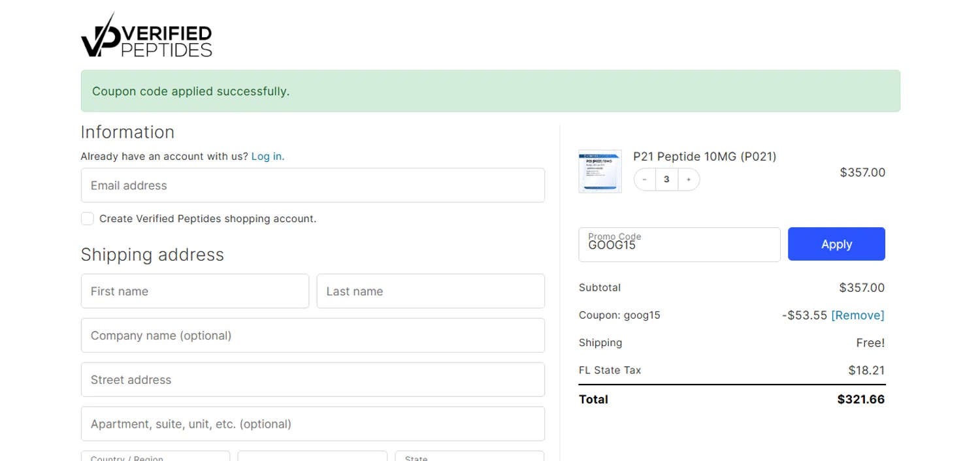Click the quantity value 3 field

pyautogui.click(x=666, y=180)
